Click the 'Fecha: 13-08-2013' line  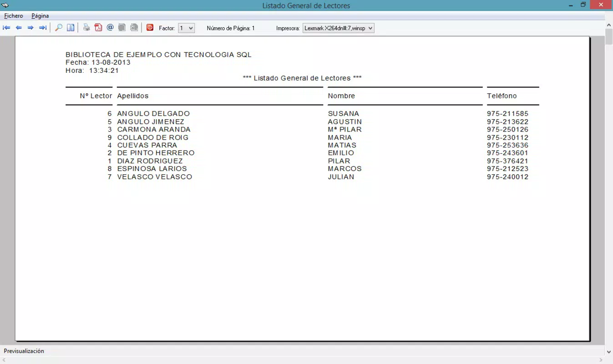(98, 62)
